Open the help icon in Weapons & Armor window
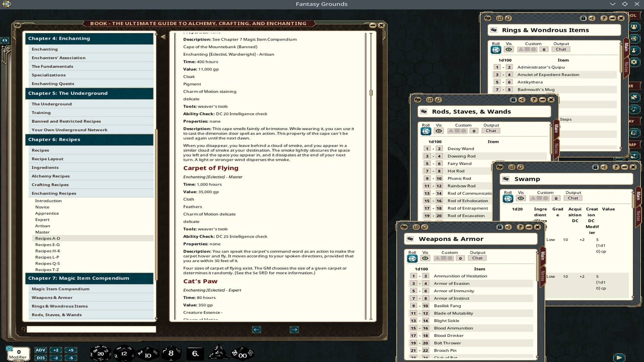This screenshot has width=644, height=362. (520, 227)
